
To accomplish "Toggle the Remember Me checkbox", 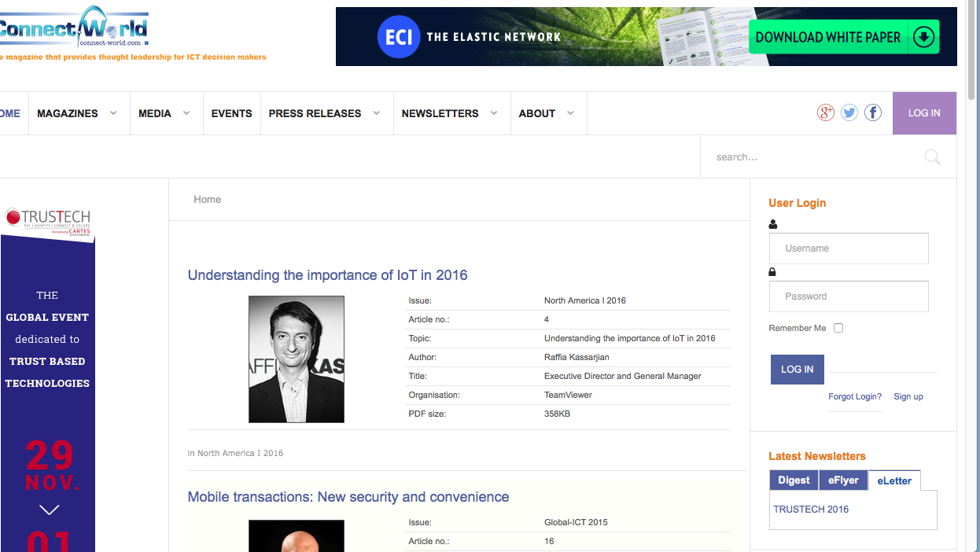I will point(838,328).
